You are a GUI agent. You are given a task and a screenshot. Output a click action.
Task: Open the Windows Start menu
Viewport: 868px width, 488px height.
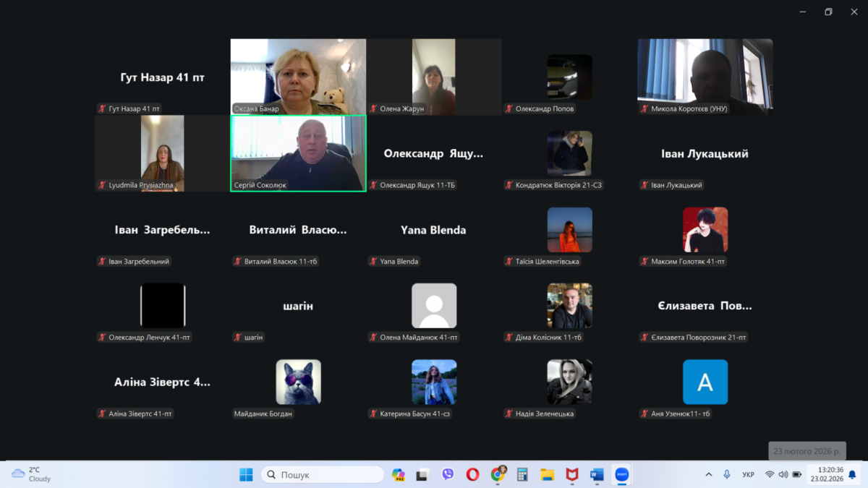(x=246, y=474)
